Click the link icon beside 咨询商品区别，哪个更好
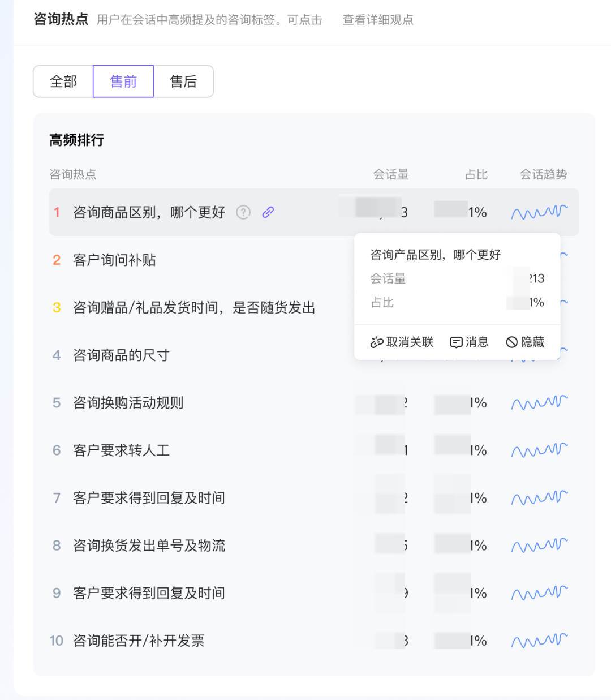Screen dimensions: 611x700 (x=268, y=212)
